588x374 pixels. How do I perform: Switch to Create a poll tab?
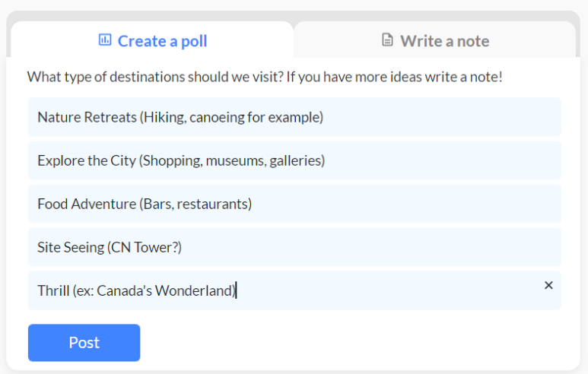click(152, 40)
